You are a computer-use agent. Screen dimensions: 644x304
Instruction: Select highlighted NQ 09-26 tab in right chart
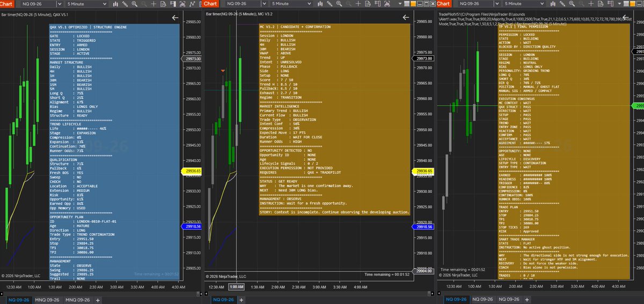[456, 300]
